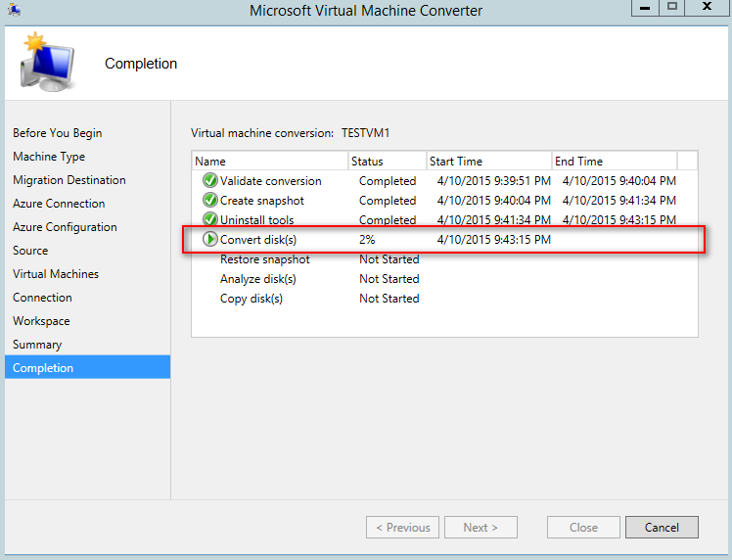The width and height of the screenshot is (732, 560).
Task: Click the Previous button
Action: pos(402,528)
